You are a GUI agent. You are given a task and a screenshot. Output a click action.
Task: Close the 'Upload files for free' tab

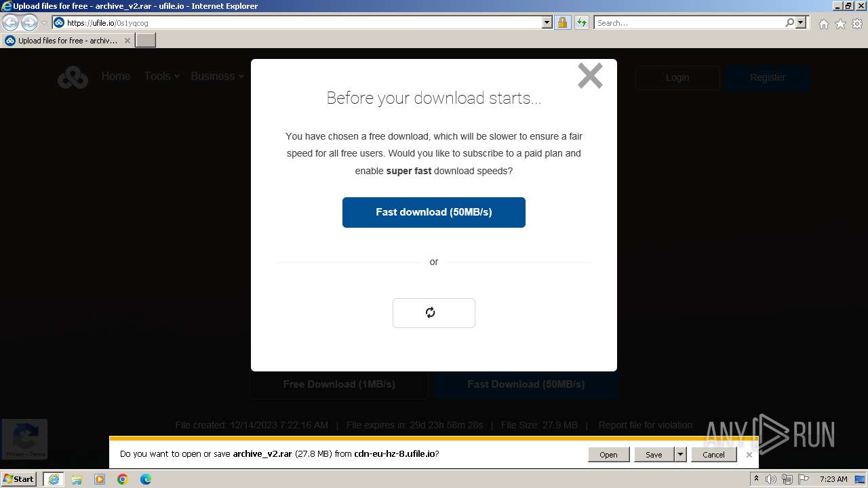127,41
